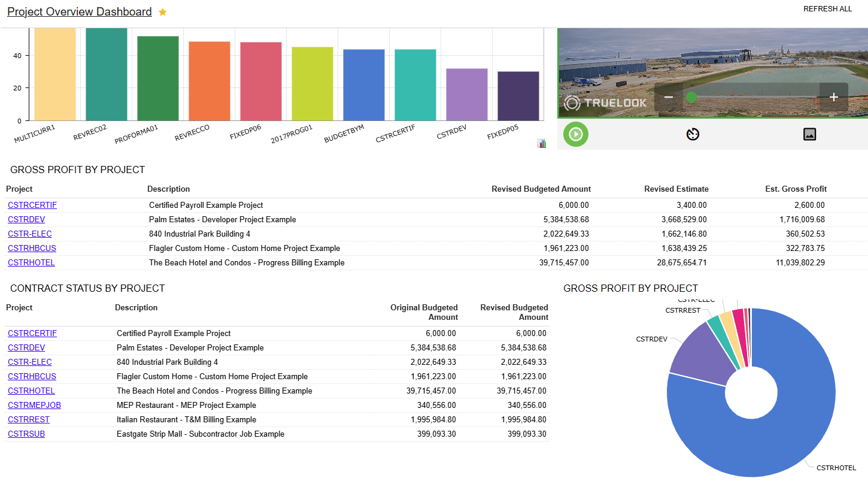Click the green camera zoom slider handle
The height and width of the screenshot is (487, 868).
pos(691,97)
